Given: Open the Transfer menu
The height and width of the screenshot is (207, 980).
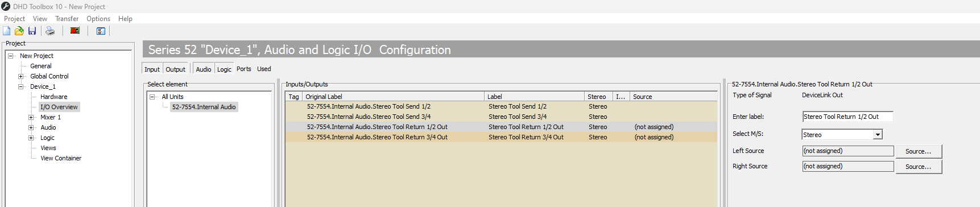Looking at the screenshot, I should click(67, 19).
